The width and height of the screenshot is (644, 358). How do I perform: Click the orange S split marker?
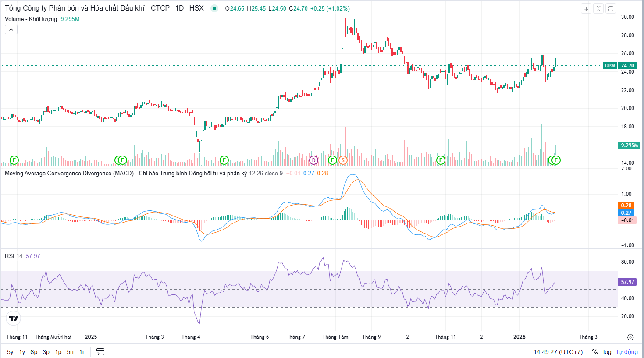(343, 160)
